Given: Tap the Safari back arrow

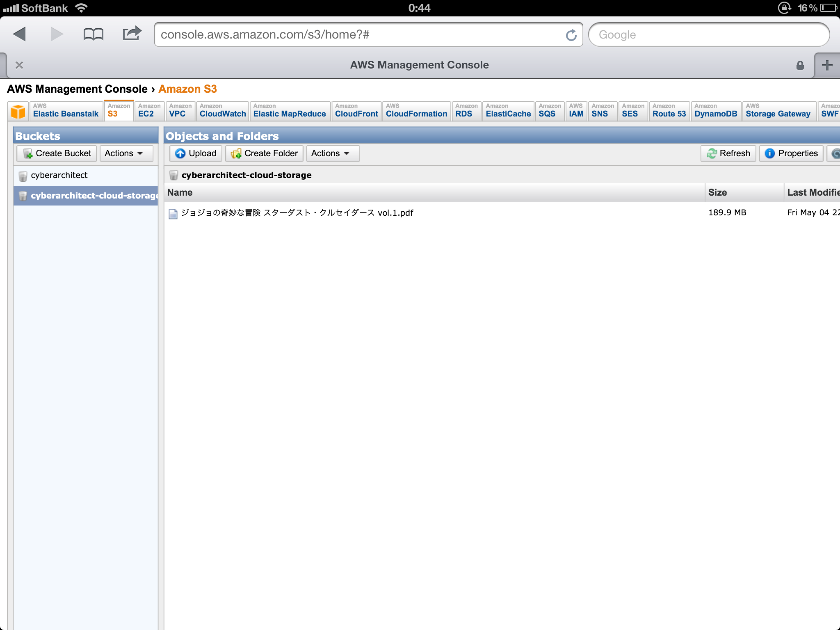Looking at the screenshot, I should pyautogui.click(x=19, y=34).
